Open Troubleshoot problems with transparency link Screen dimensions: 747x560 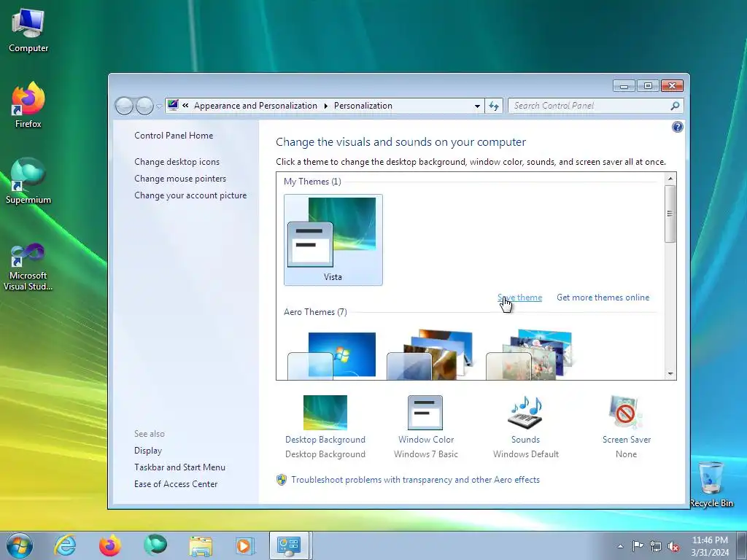point(415,480)
